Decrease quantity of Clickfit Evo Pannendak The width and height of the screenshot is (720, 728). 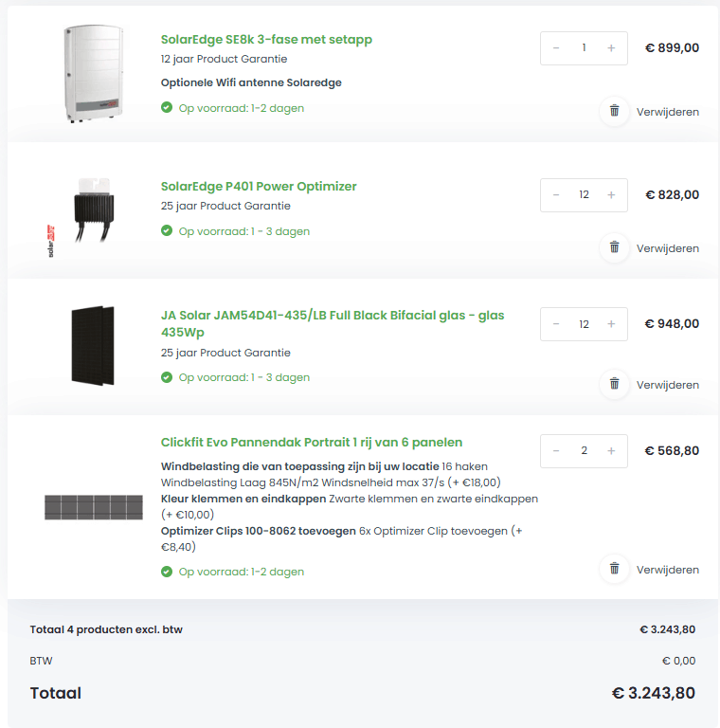tap(556, 451)
